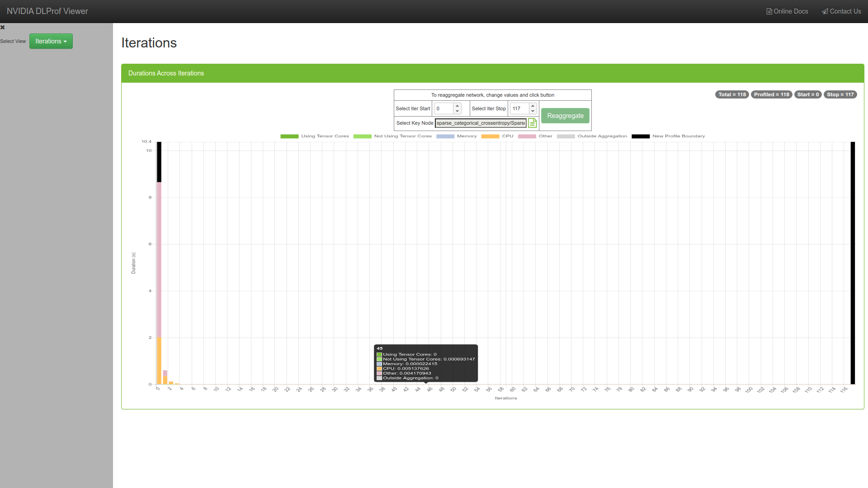
Task: Open the Iterations view dropdown
Action: coord(51,41)
